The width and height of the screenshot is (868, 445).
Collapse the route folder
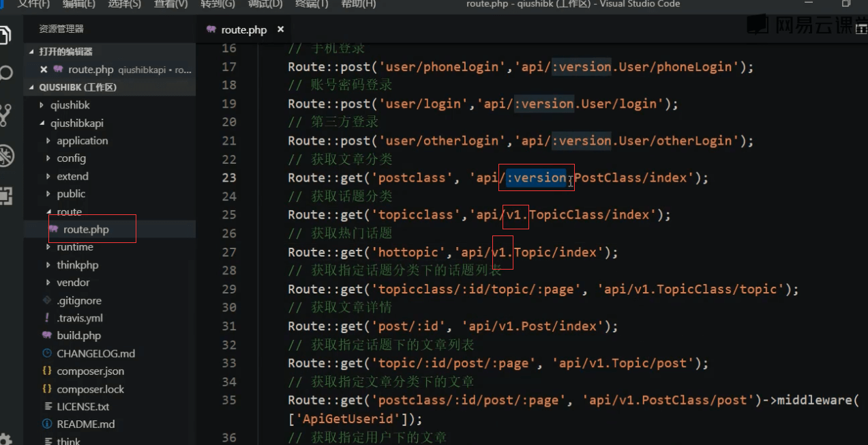69,212
